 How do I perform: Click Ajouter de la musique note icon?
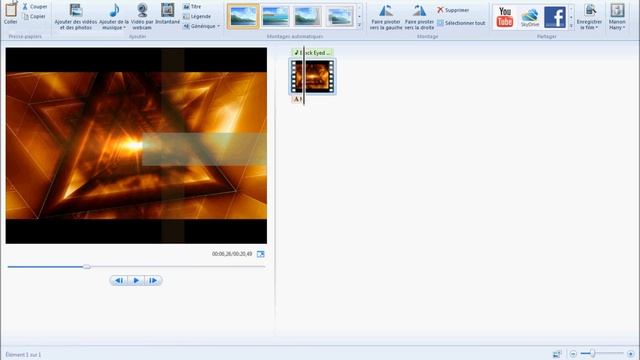point(114,11)
